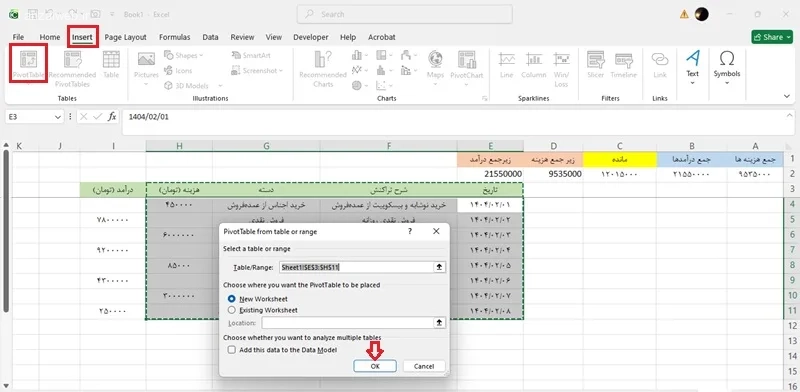
Task: Switch to the Home tab
Action: tap(49, 37)
